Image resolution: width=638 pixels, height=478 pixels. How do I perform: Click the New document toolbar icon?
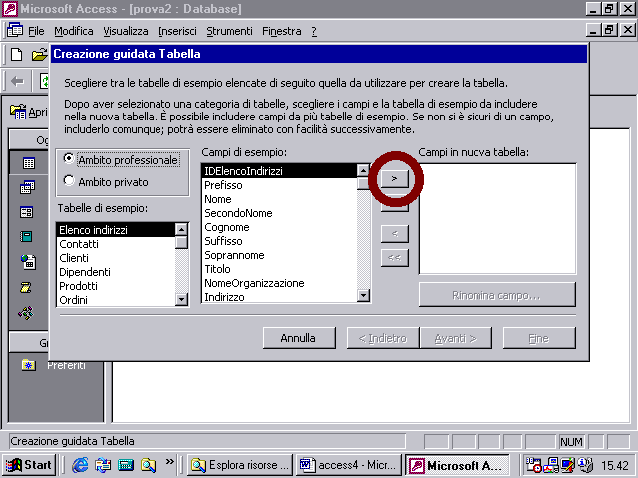click(16, 54)
